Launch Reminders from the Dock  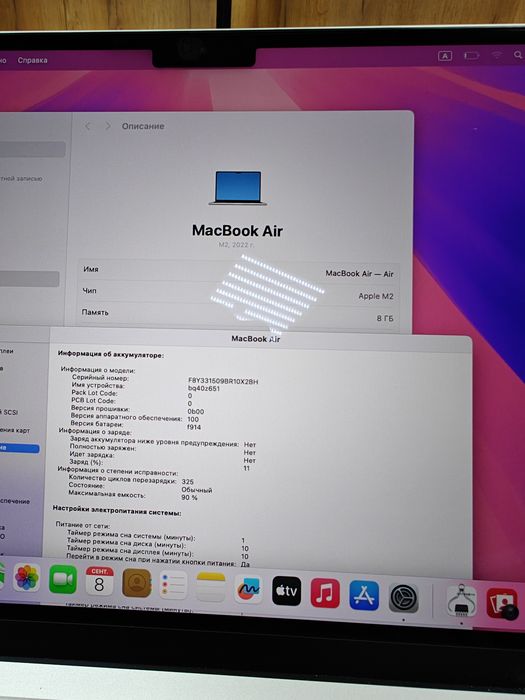click(173, 585)
